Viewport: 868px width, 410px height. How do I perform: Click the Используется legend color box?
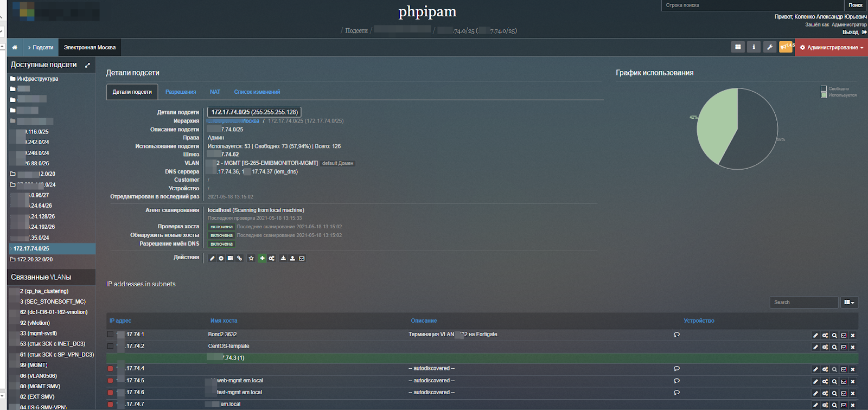tap(824, 95)
